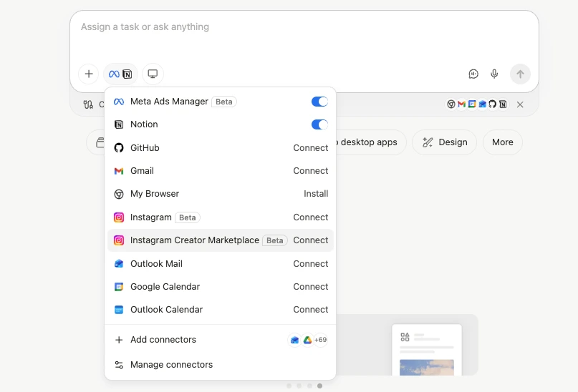Click the last carousel pagination dot
This screenshot has width=578, height=392.
pyautogui.click(x=319, y=386)
